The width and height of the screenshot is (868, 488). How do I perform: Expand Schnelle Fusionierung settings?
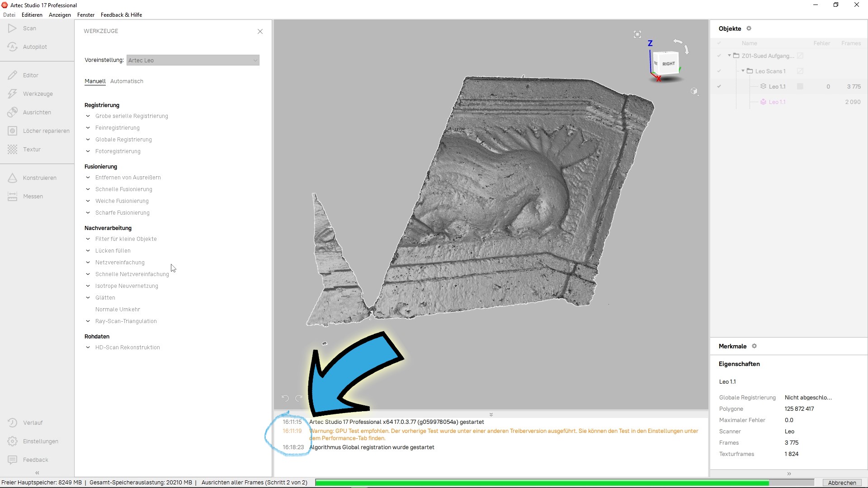(88, 189)
